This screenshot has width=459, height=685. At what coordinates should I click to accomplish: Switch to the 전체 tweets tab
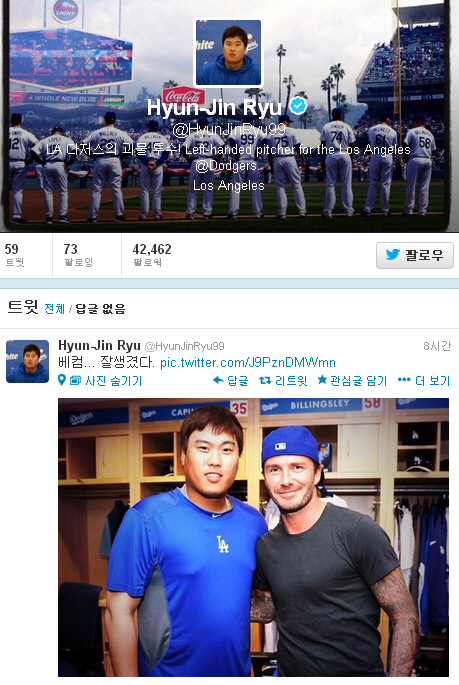pyautogui.click(x=55, y=309)
